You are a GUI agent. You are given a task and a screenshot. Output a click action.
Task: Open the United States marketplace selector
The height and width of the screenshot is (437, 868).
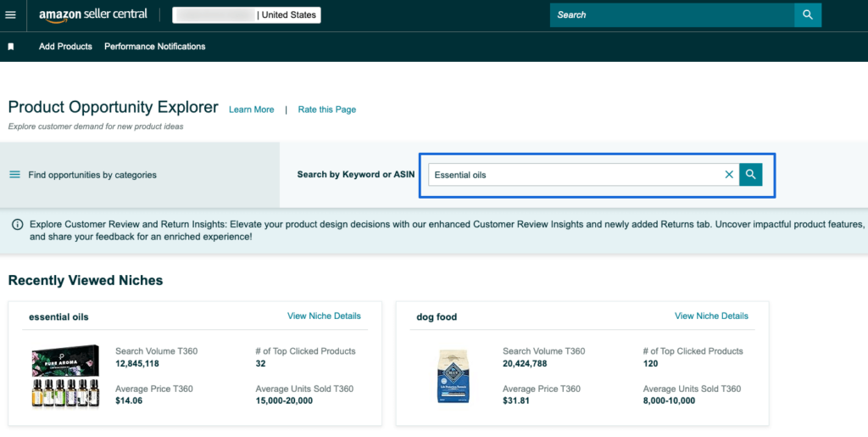coord(247,15)
